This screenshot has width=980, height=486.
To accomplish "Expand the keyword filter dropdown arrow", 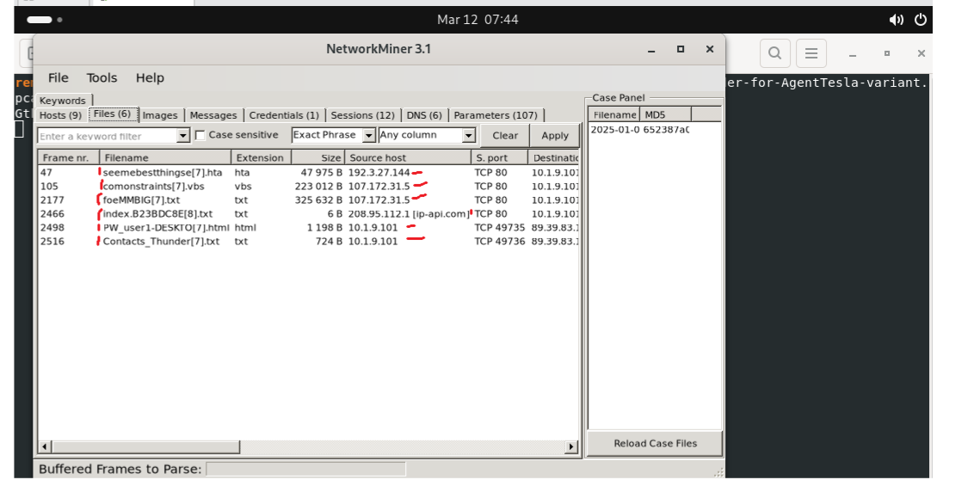I will (x=183, y=136).
